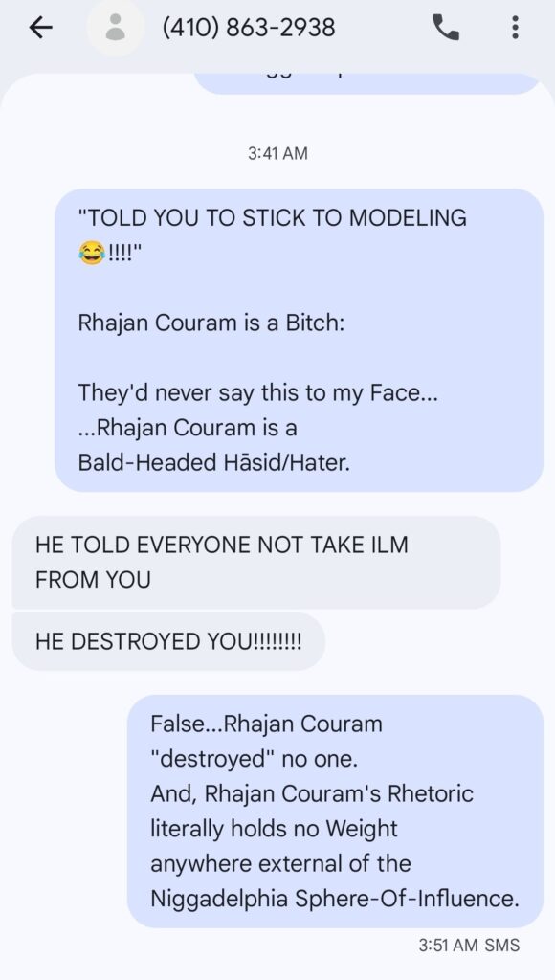Select the 'False...Rhajan Couram' reply bubble
Screen dimensions: 555x980
pyautogui.click(x=335, y=811)
